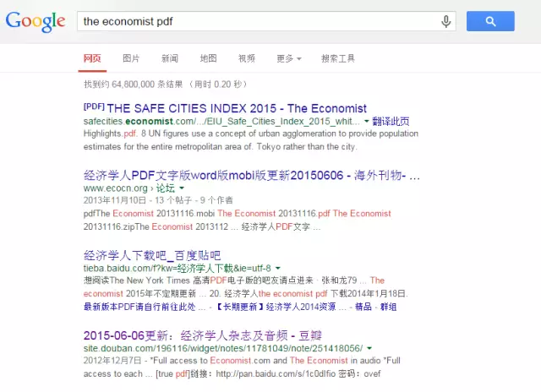Image resolution: width=541 pixels, height=392 pixels.
Task: Focus the search box containing 'the economist pdf'
Action: tap(266, 21)
